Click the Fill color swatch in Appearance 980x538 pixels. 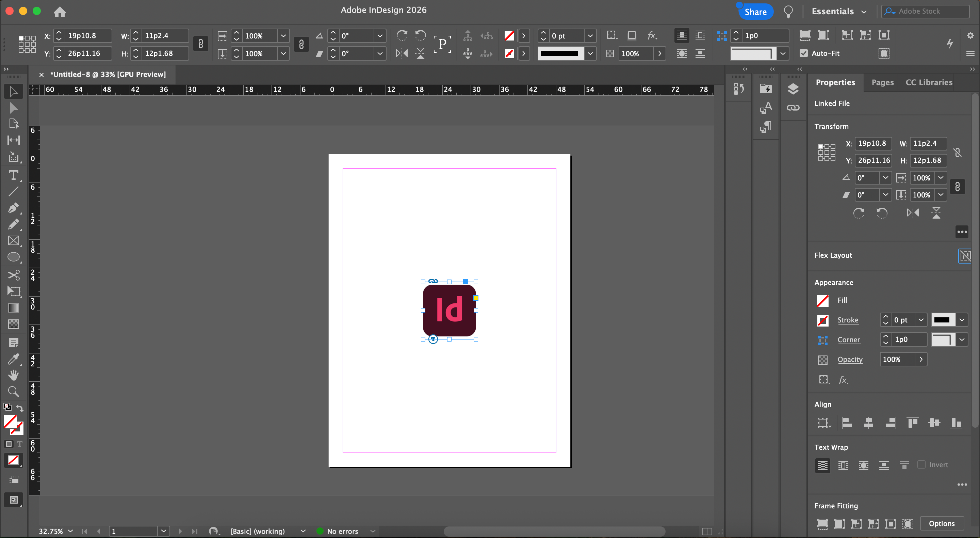822,300
